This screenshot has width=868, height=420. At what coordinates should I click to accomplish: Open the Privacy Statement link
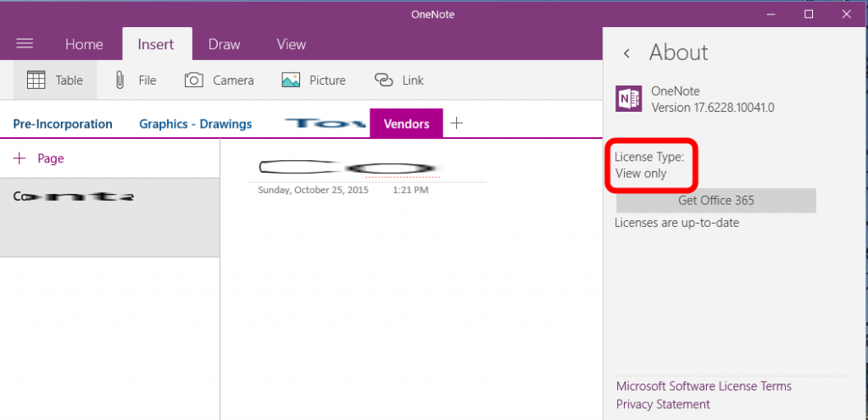tap(663, 405)
